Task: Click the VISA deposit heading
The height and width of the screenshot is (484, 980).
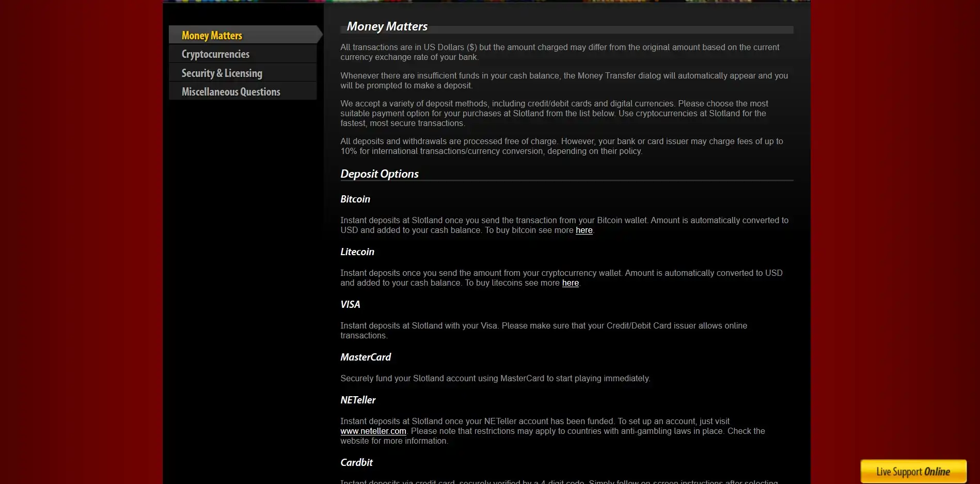Action: (350, 305)
